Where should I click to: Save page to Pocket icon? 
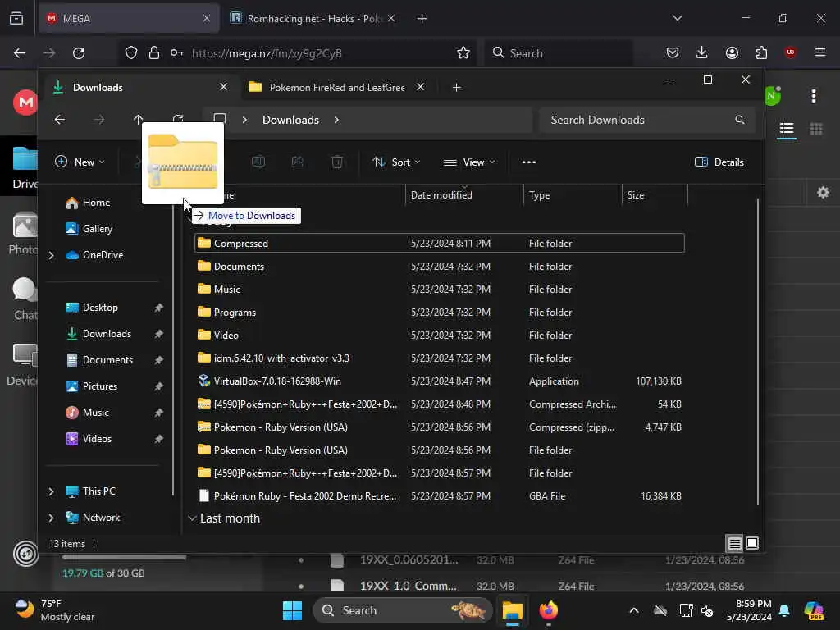coord(673,52)
